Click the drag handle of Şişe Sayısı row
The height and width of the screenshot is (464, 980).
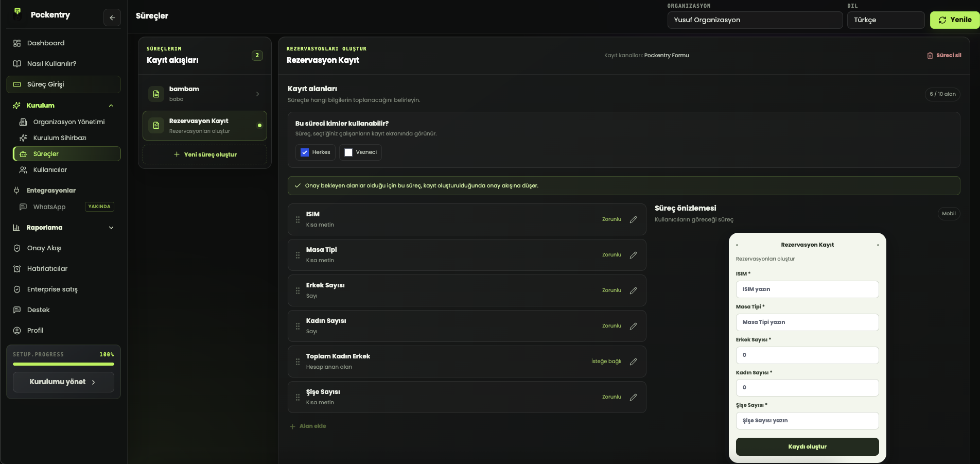297,397
